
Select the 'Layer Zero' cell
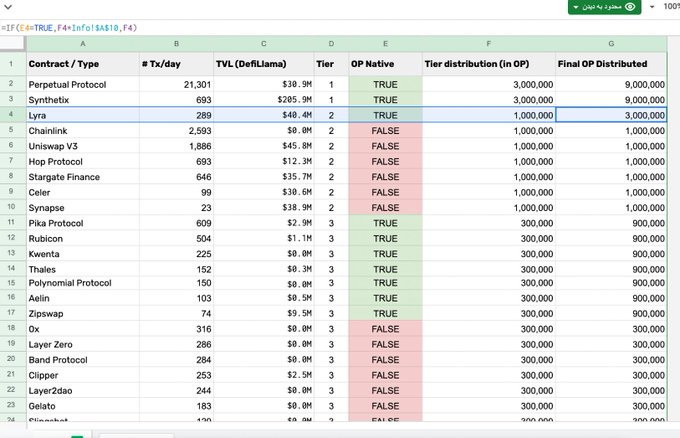[83, 344]
